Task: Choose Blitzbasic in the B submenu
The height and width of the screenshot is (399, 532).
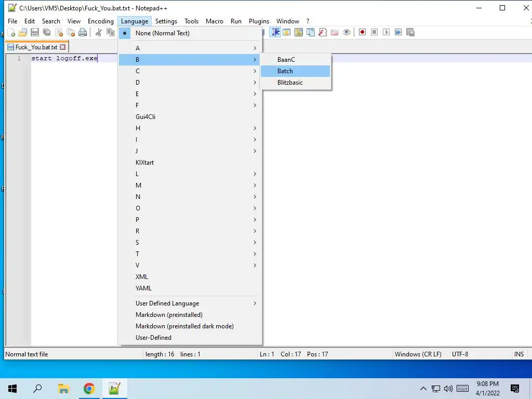Action: point(295,83)
